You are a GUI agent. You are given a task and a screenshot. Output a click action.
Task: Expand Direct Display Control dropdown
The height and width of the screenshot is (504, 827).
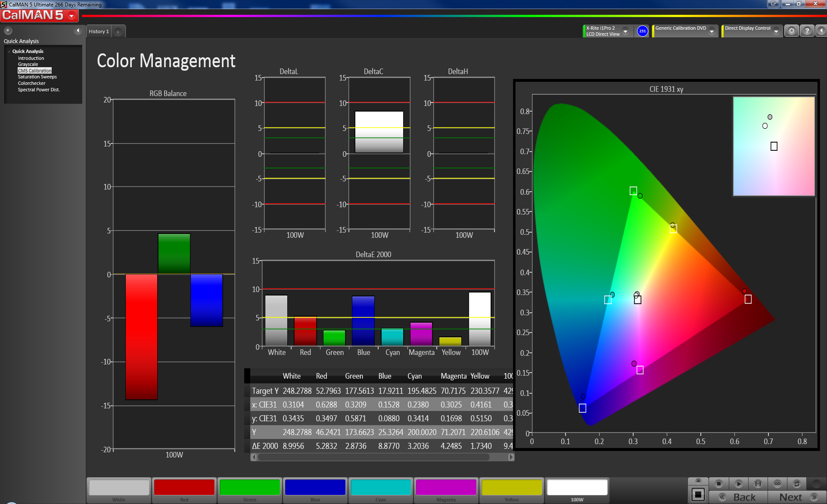(x=776, y=31)
